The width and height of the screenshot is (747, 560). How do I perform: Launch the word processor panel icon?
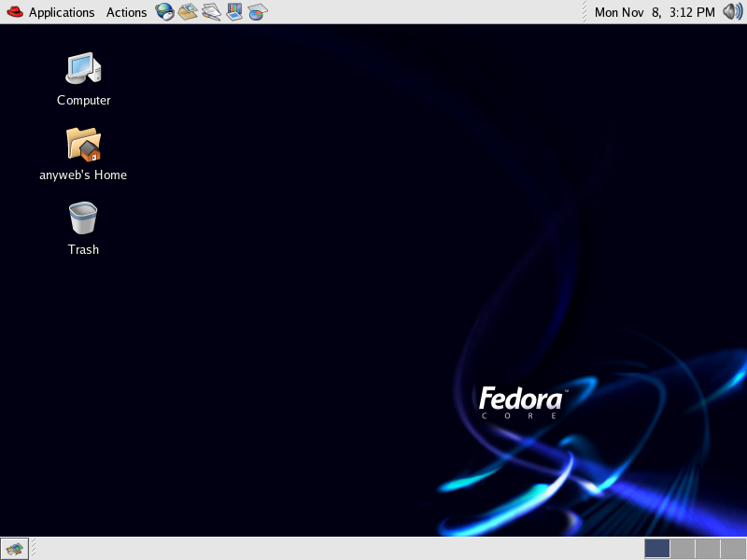point(211,11)
